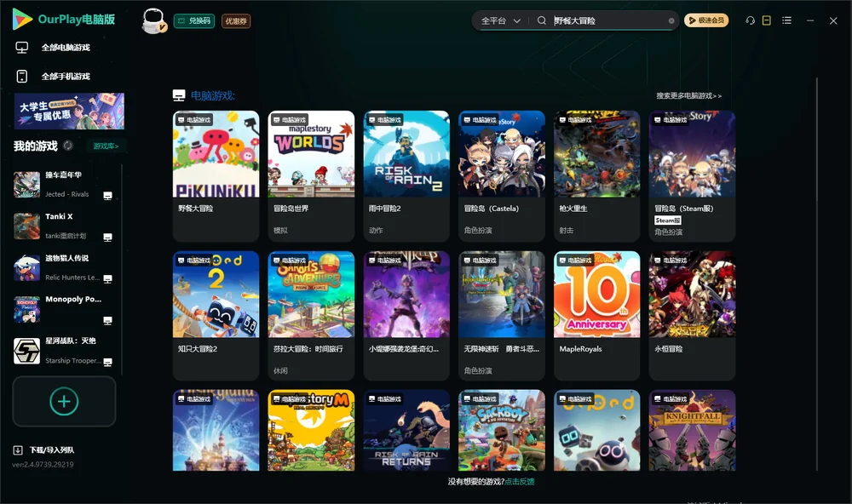Click the PC icon on the 遗物猎人传说 row
The height and width of the screenshot is (504, 852).
pos(107,279)
